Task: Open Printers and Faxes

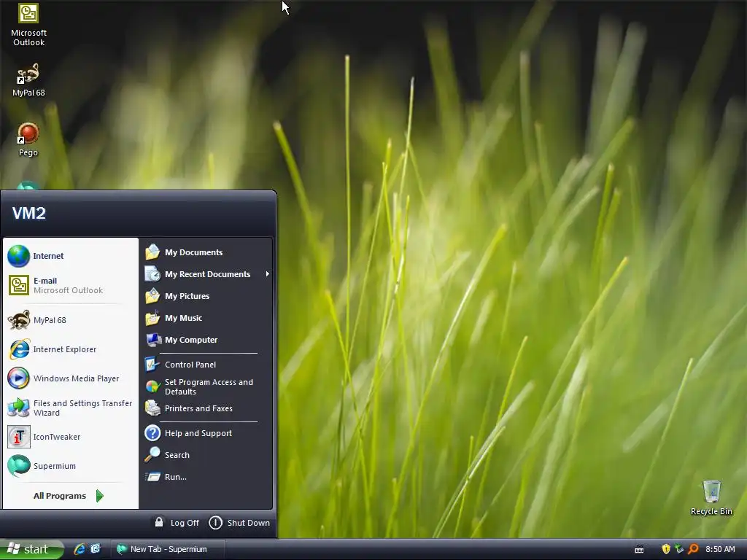Action: (207, 408)
